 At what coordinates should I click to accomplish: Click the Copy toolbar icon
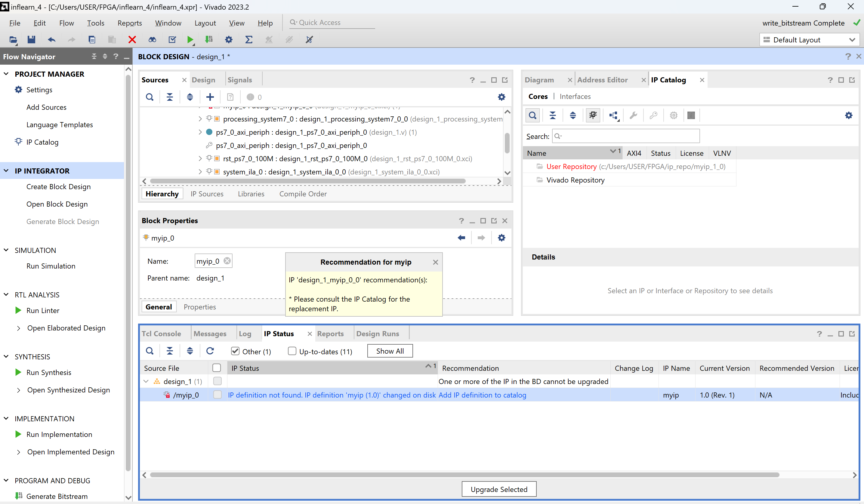(91, 40)
